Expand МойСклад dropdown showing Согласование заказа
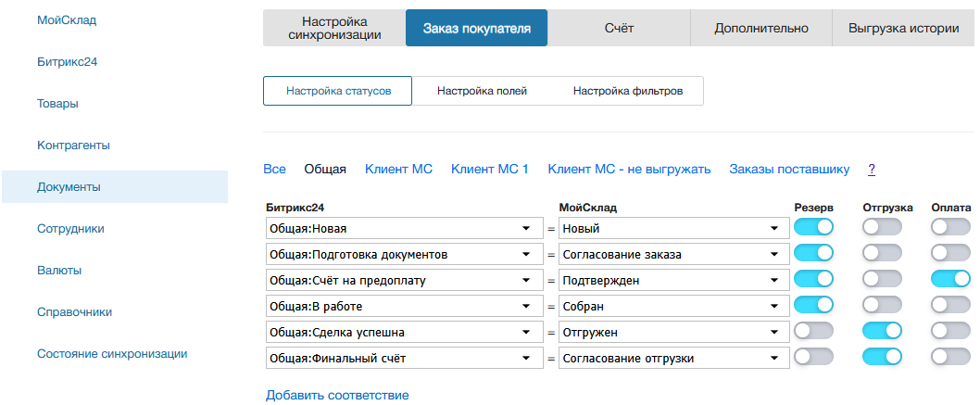 (673, 254)
